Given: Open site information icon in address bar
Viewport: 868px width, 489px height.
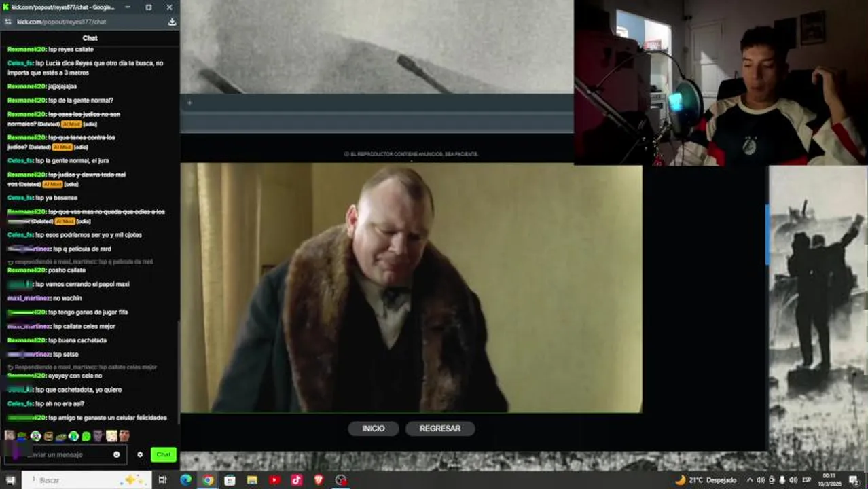Looking at the screenshot, I should [7, 22].
